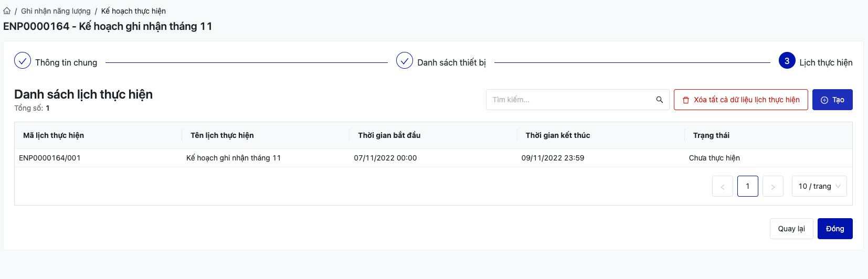Click the Tạo button

(832, 100)
